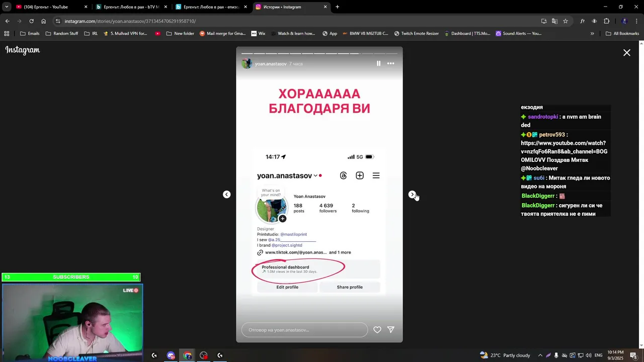This screenshot has width=644, height=362.
Task: Open the browser home page
Action: 43,21
